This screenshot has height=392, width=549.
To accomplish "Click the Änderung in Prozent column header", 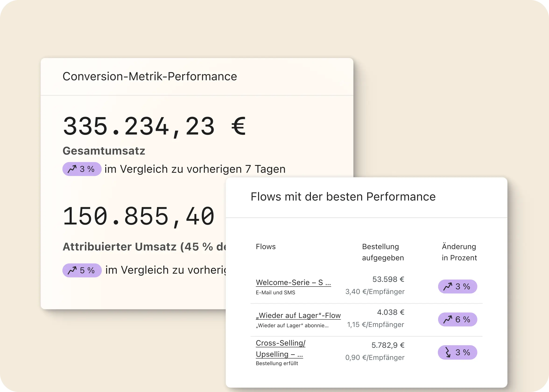I will [459, 252].
